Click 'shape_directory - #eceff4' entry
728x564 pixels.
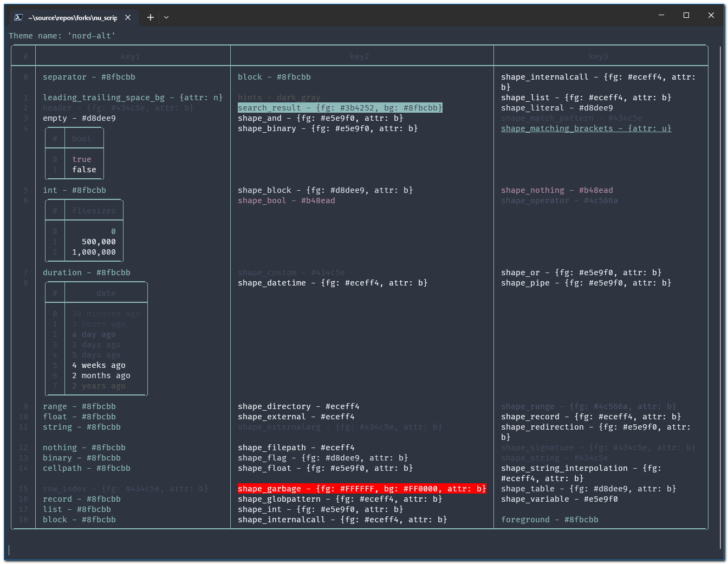click(x=299, y=406)
